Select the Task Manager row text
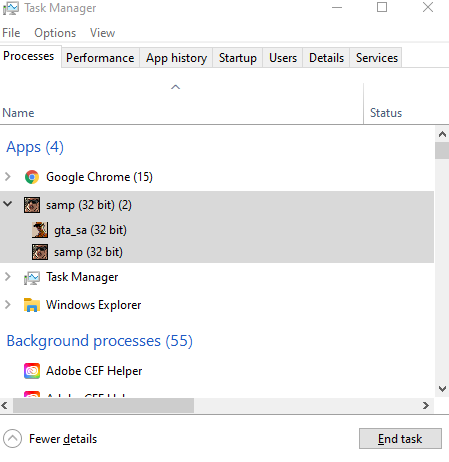 (x=82, y=277)
